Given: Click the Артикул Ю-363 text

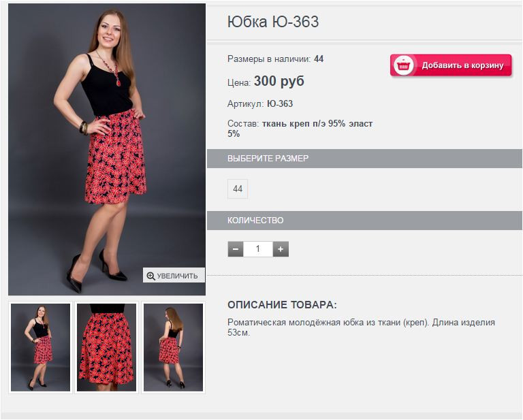Looking at the screenshot, I should point(260,103).
